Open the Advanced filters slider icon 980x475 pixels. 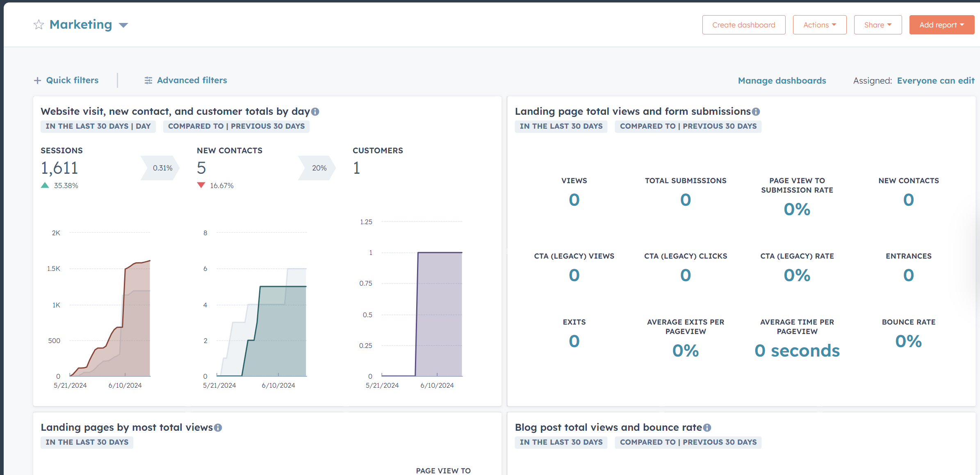pos(148,80)
